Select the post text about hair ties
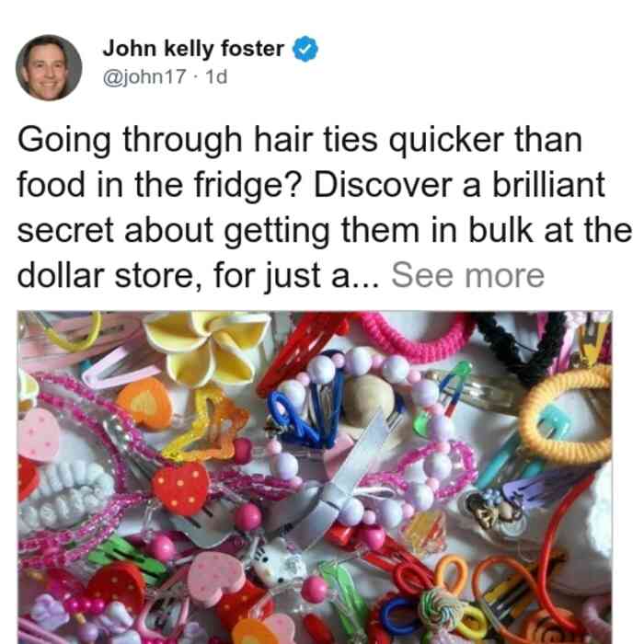This screenshot has height=644, width=644. (x=325, y=208)
